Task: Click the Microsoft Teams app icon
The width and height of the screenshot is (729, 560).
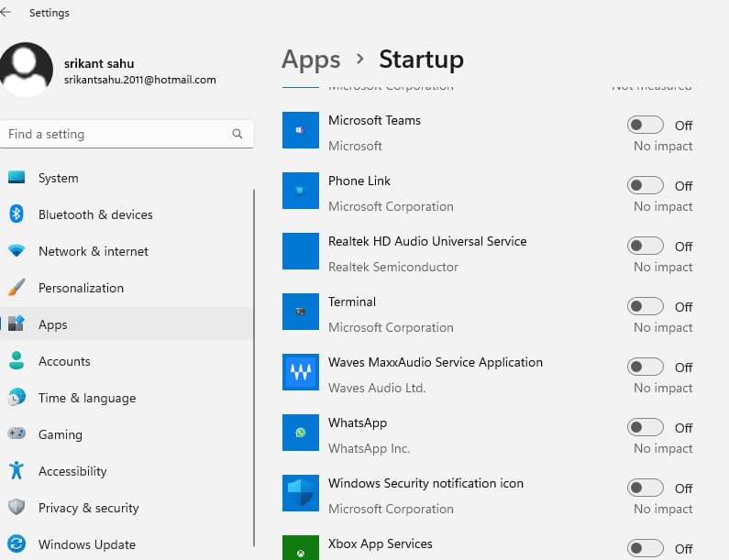Action: [x=300, y=130]
